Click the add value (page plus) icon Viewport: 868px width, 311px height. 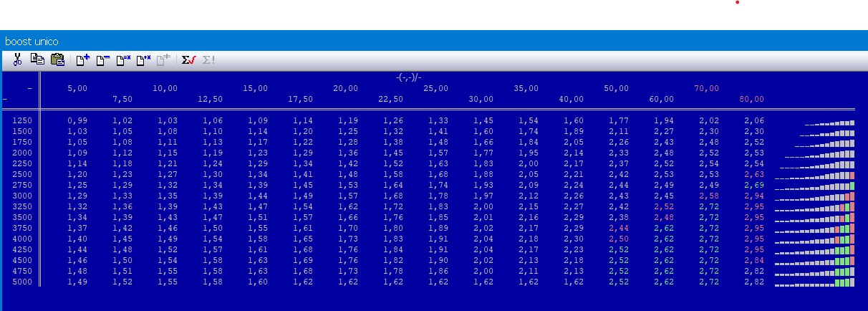tap(83, 60)
